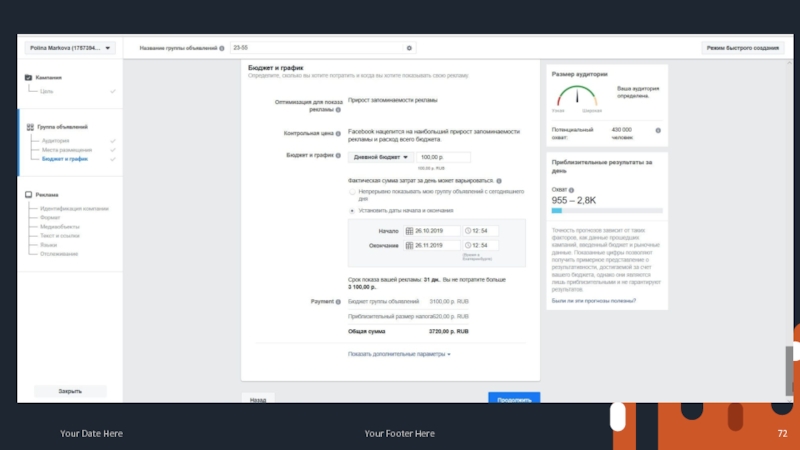This screenshot has width=800, height=450.
Task: Click calendar icon in Окончание date field
Action: click(409, 245)
